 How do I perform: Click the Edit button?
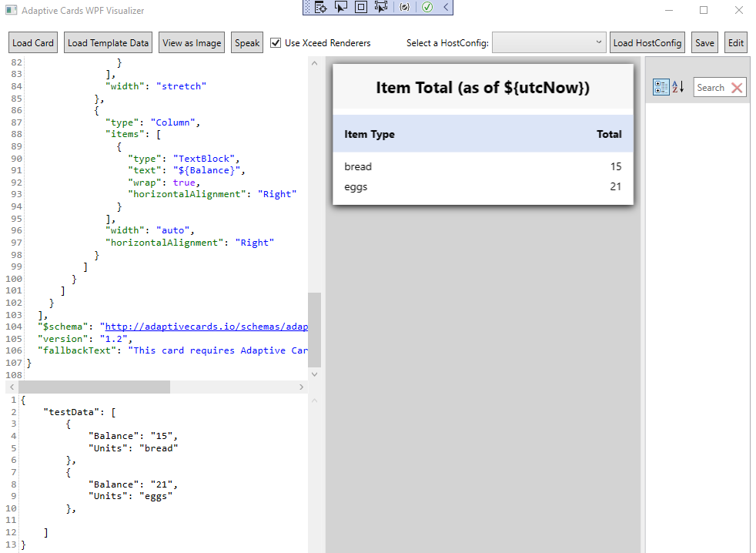pyautogui.click(x=735, y=42)
